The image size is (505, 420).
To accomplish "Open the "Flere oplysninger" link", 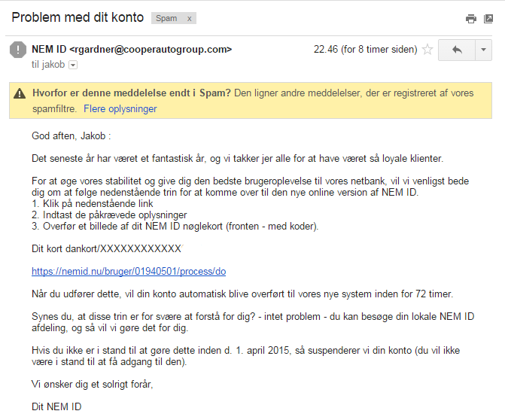I will [120, 109].
